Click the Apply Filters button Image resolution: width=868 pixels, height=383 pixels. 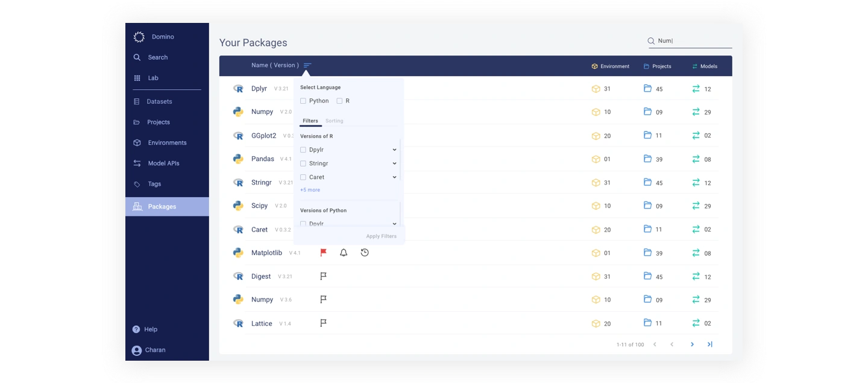382,236
